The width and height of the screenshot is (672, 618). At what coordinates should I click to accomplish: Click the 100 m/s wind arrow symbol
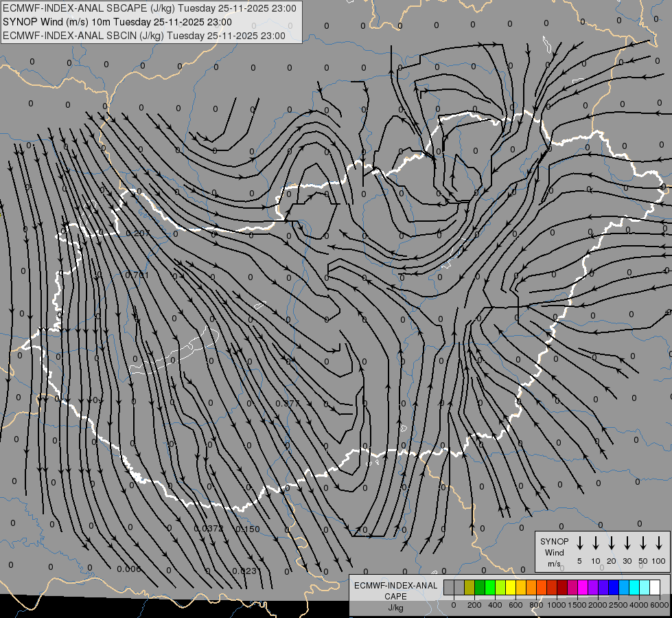pyautogui.click(x=659, y=543)
